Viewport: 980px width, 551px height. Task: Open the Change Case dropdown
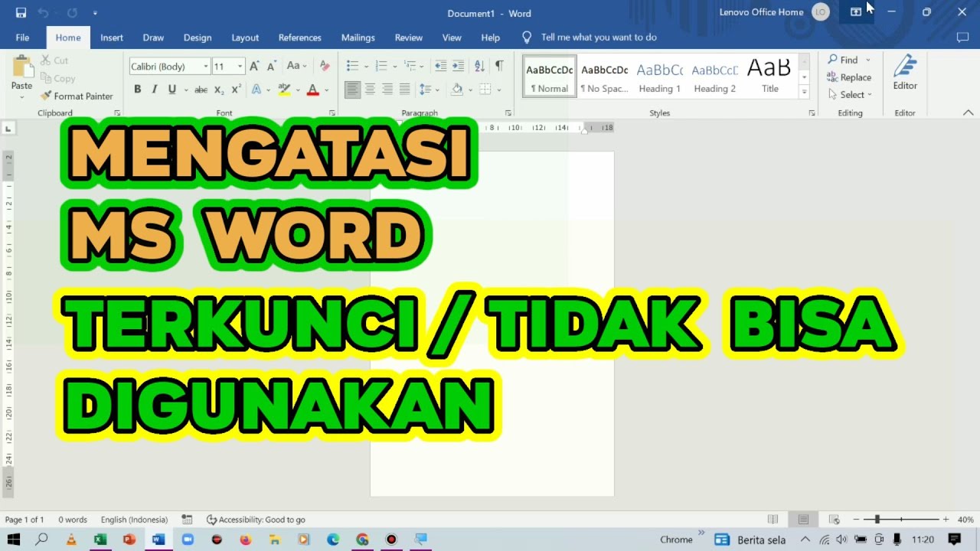click(296, 67)
